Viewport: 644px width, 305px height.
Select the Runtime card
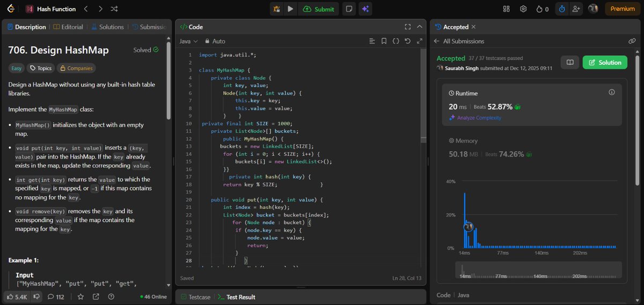coord(532,105)
